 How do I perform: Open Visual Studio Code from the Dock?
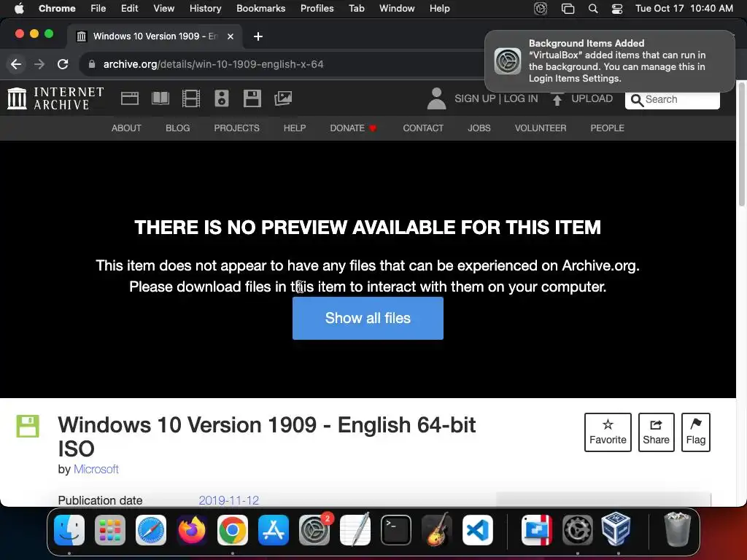[478, 530]
